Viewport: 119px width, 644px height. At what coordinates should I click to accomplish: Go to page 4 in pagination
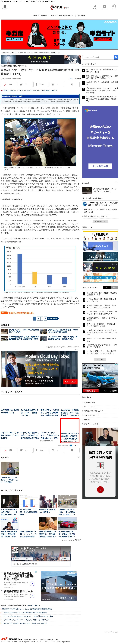click(x=45, y=318)
